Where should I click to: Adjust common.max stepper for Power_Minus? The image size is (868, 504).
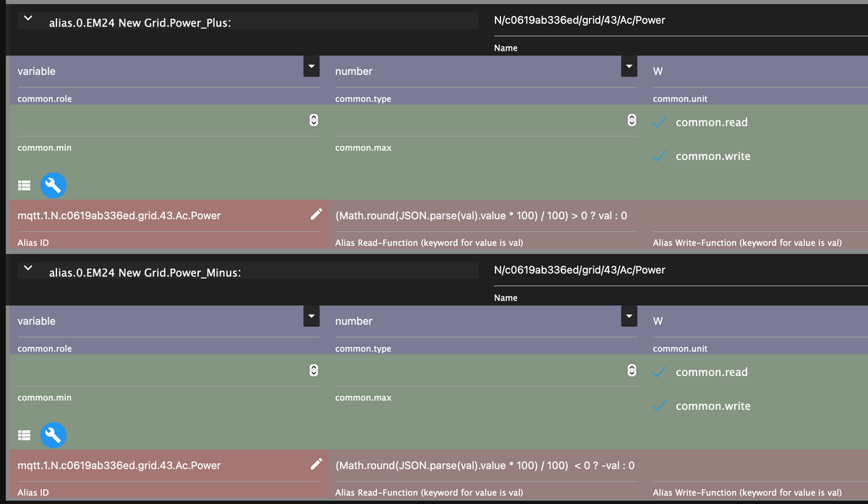(631, 371)
